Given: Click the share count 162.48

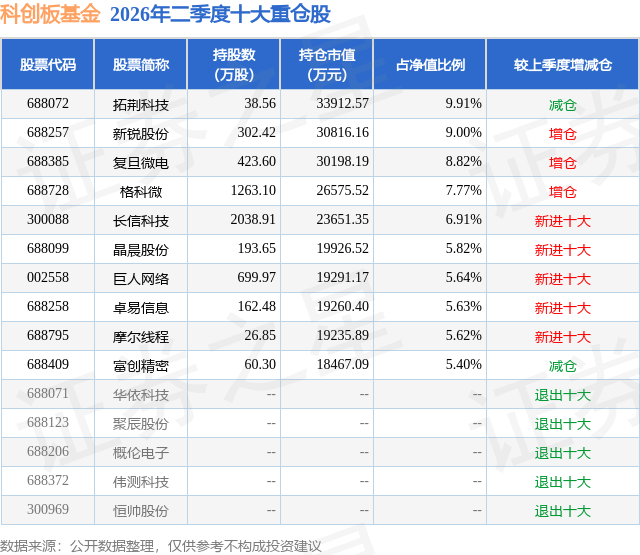Looking at the screenshot, I should 256,306.
